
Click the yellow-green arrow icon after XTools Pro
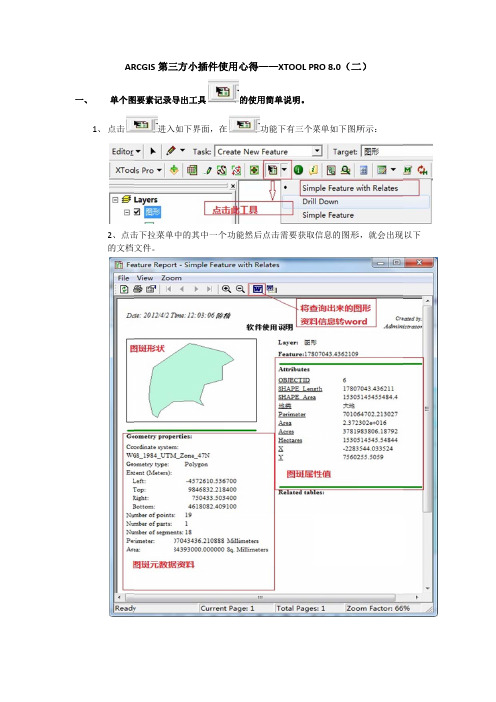(x=174, y=170)
